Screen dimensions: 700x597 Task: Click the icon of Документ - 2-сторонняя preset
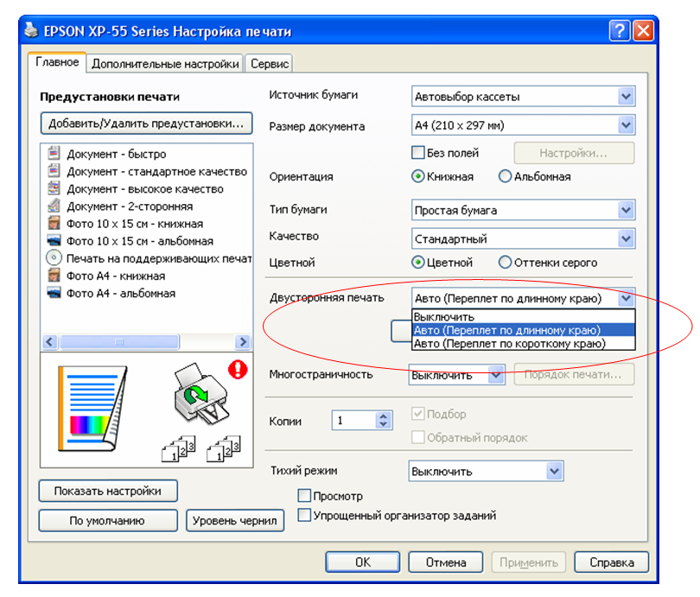(x=54, y=206)
